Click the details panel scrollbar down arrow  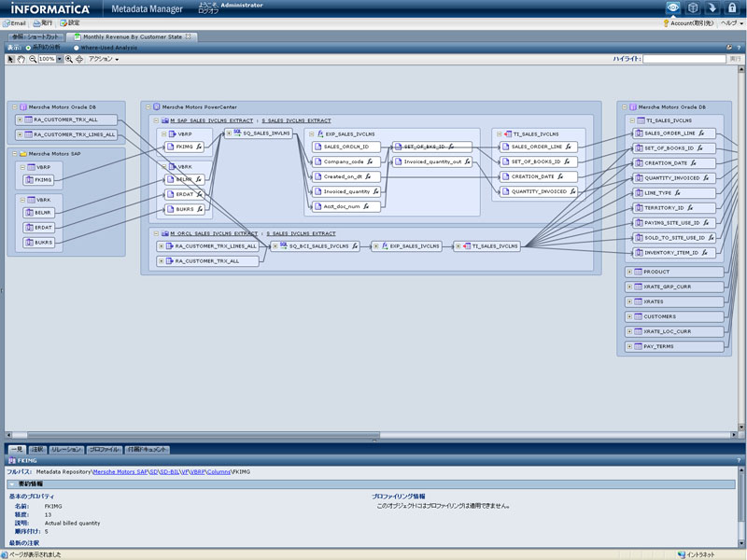point(741,544)
